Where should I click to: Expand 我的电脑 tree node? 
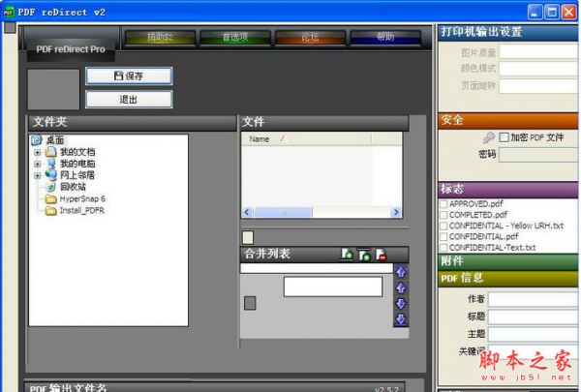(x=38, y=164)
